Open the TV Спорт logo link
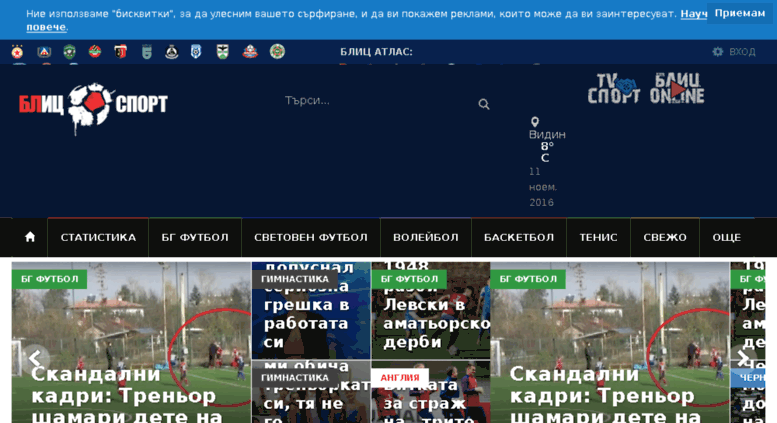The image size is (777, 423). click(614, 89)
